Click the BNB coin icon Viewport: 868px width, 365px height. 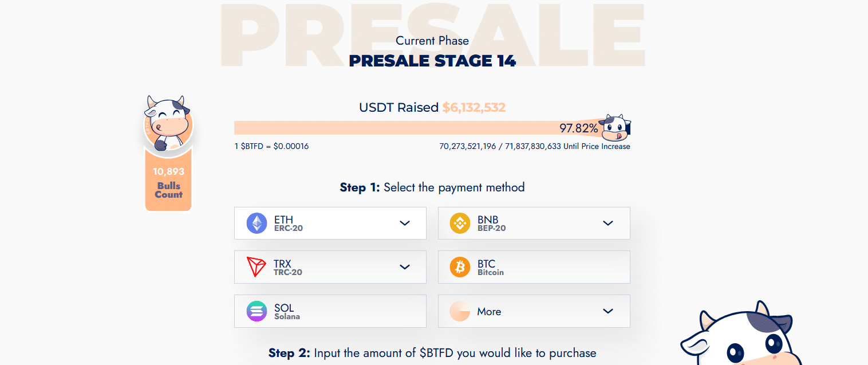click(460, 223)
